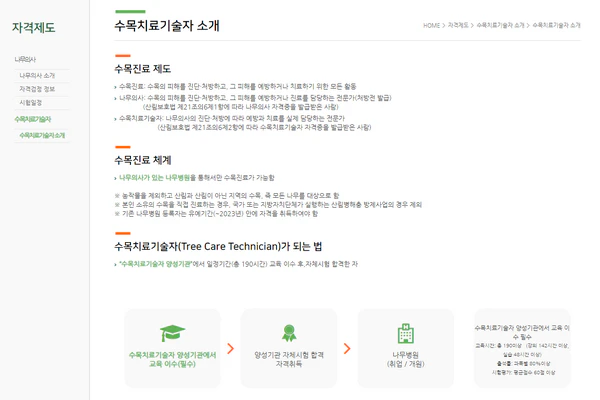Screen dimensions: 600x400
Task: Select 수목치료기술자 소개 sidebar submenu item
Action: tap(42, 135)
